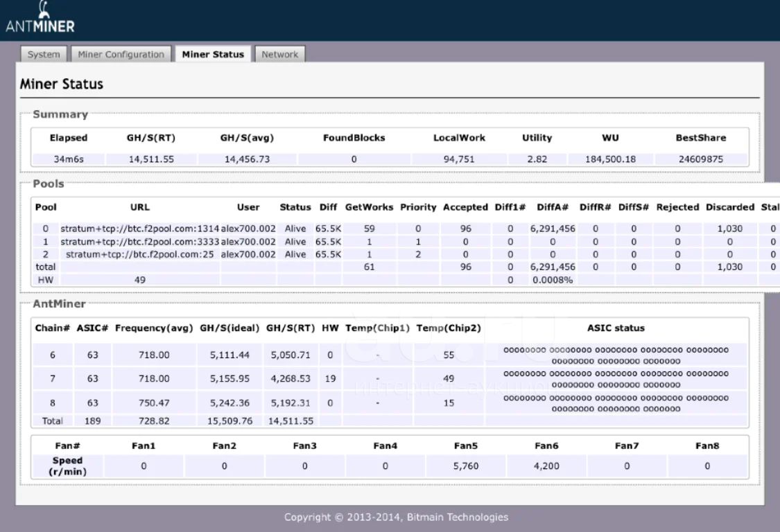Click HW count 19 for chain 7

point(330,379)
